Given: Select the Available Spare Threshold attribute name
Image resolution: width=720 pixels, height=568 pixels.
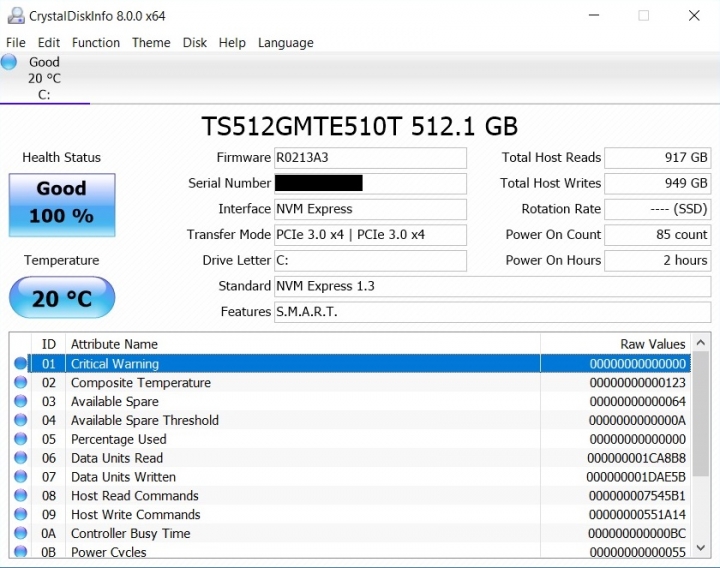Looking at the screenshot, I should pos(145,420).
